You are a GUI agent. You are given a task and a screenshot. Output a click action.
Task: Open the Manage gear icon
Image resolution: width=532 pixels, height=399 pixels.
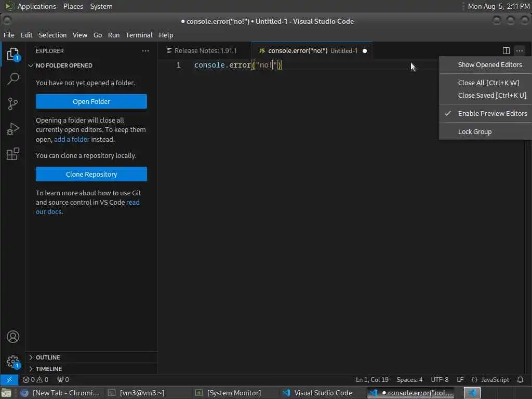13,362
